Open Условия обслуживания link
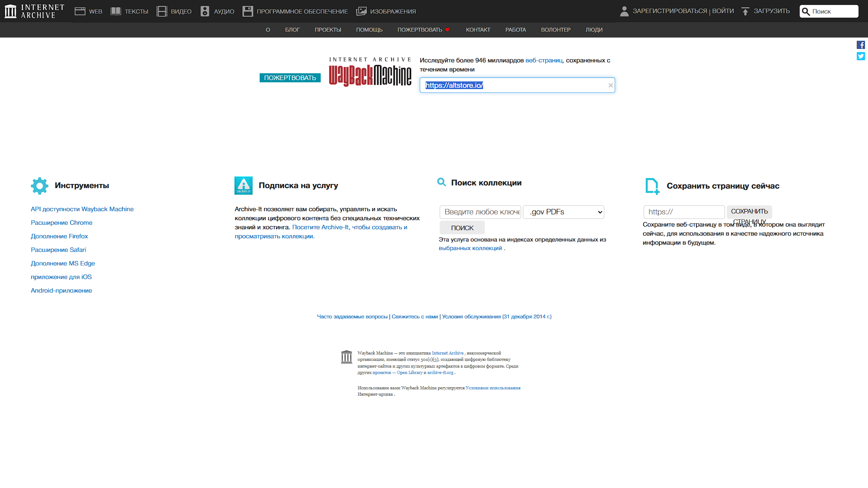Viewport: 868px width, 488px height. 497,317
